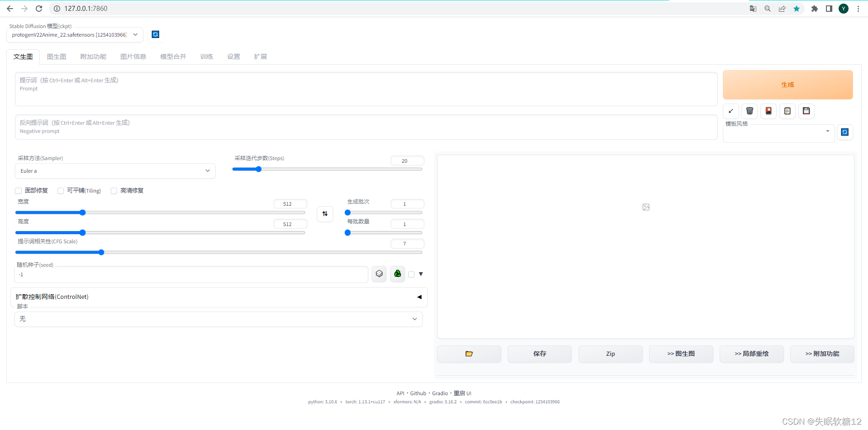This screenshot has width=868, height=430.
Task: Send result to 附加功能 from output panel
Action: pyautogui.click(x=822, y=354)
